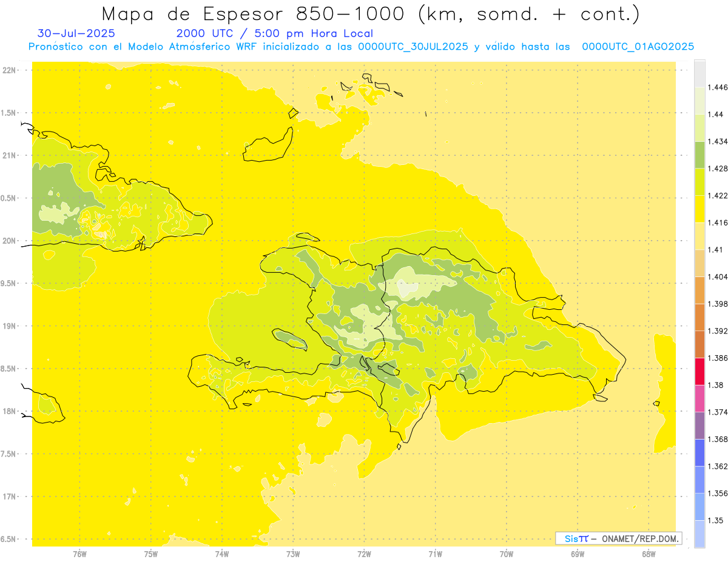This screenshot has width=728, height=562.
Task: Click the legend value '1.362'
Action: [718, 466]
